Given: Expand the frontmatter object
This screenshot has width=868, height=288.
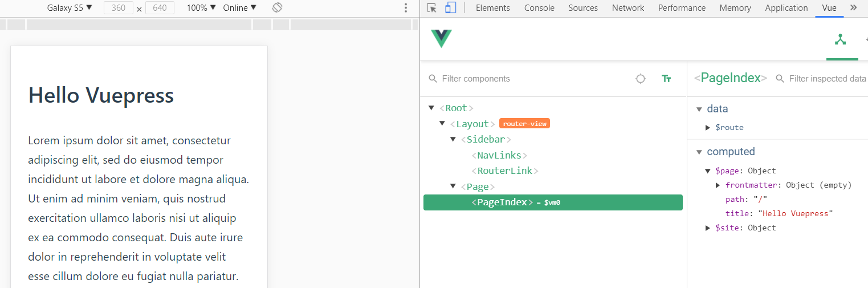Looking at the screenshot, I should (x=718, y=185).
